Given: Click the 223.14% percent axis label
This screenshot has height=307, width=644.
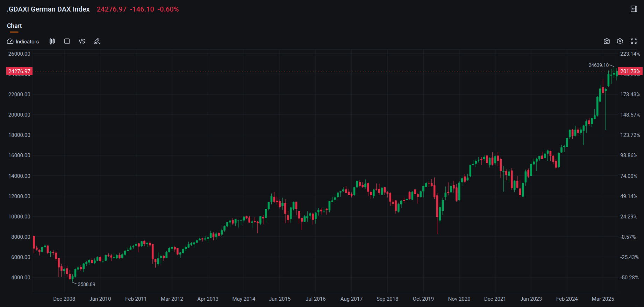Looking at the screenshot, I should point(630,54).
